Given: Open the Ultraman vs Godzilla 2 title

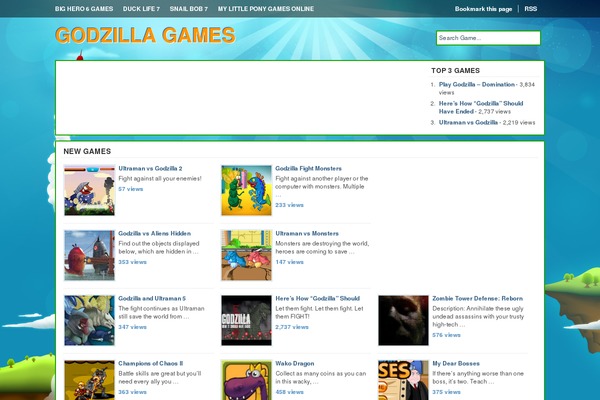Looking at the screenshot, I should click(x=150, y=168).
